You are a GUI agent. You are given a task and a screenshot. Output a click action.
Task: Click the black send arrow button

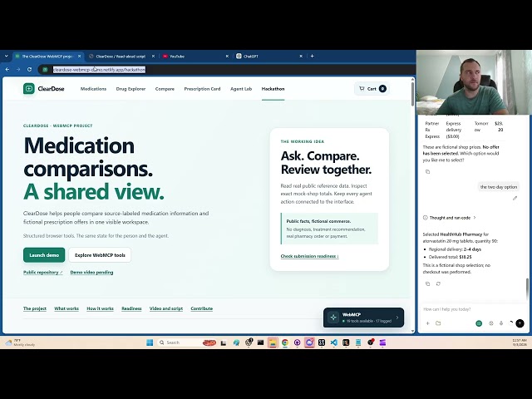(x=520, y=323)
